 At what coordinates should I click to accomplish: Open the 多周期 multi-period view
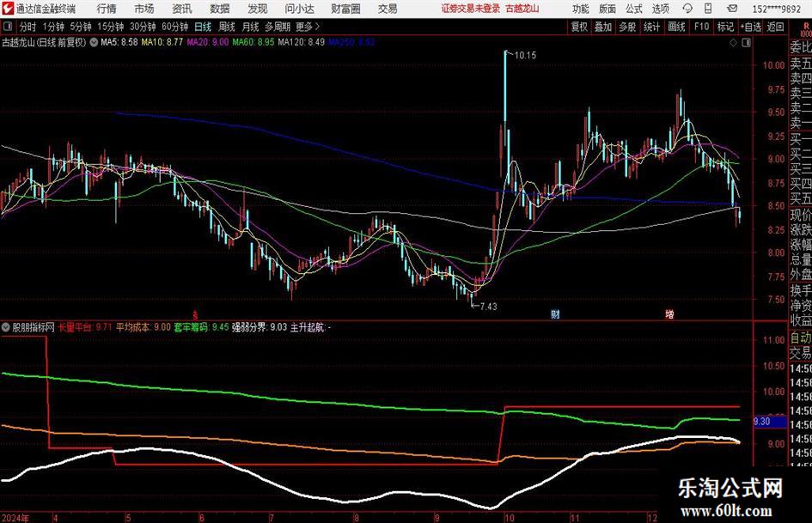click(278, 27)
